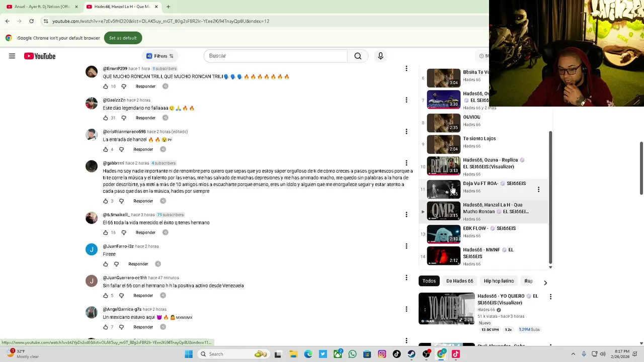
Task: Like the comment by @cristhianmareco698
Action: (106, 149)
